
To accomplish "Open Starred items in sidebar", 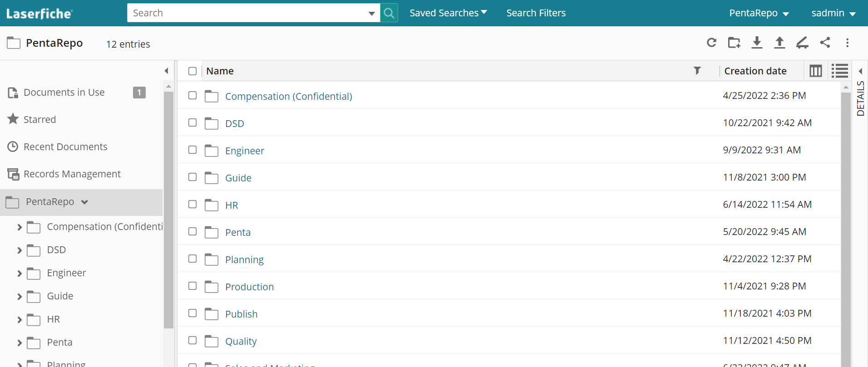I will pos(39,119).
